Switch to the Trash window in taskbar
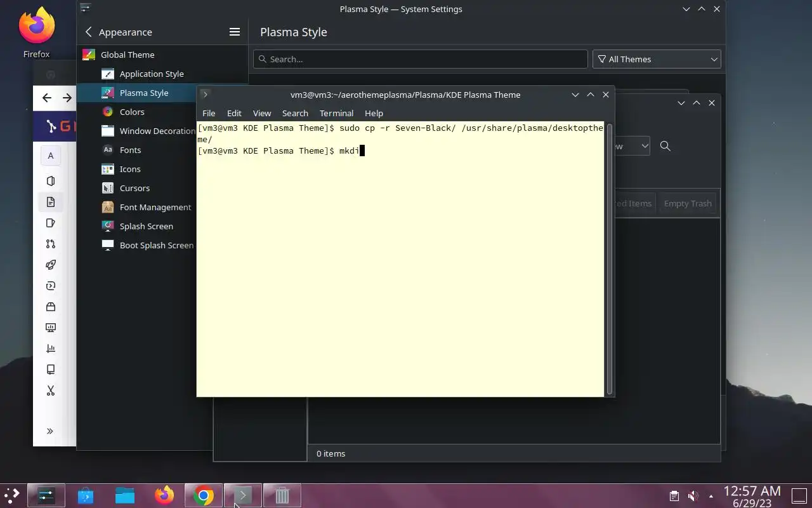The image size is (812, 508). pyautogui.click(x=282, y=495)
